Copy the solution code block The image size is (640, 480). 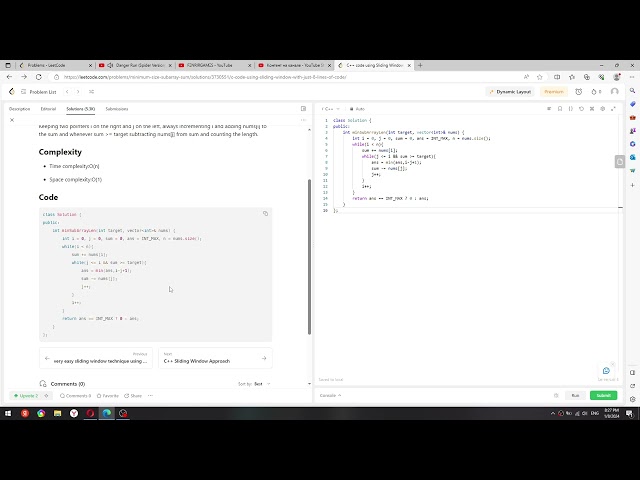265,213
